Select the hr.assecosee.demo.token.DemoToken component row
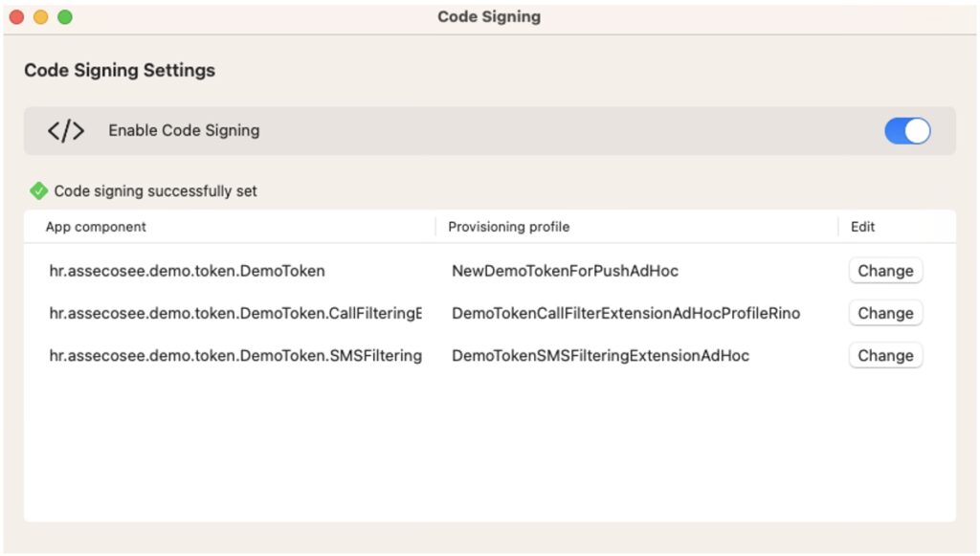This screenshot has height=556, width=980. click(x=187, y=271)
